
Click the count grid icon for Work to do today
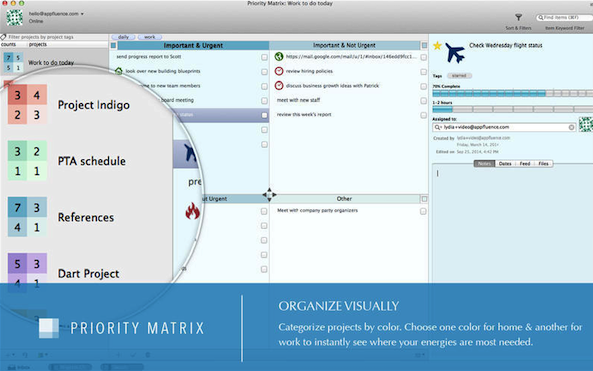[13, 62]
